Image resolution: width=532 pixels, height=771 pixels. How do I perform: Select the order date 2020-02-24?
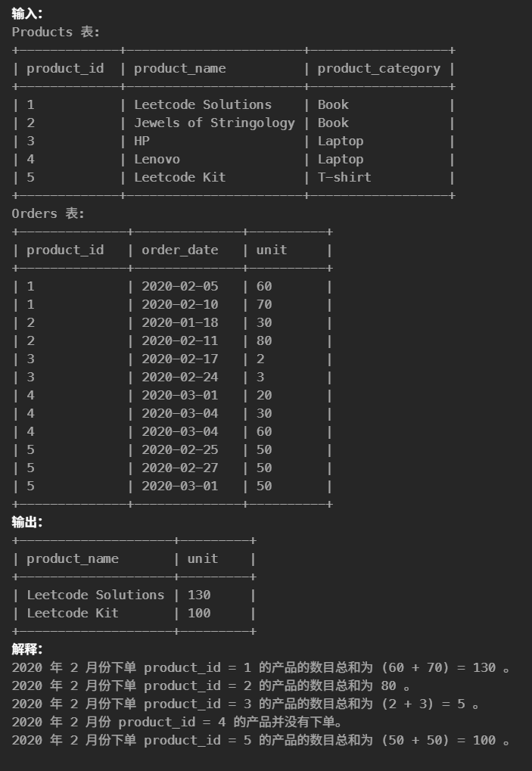[x=179, y=377]
